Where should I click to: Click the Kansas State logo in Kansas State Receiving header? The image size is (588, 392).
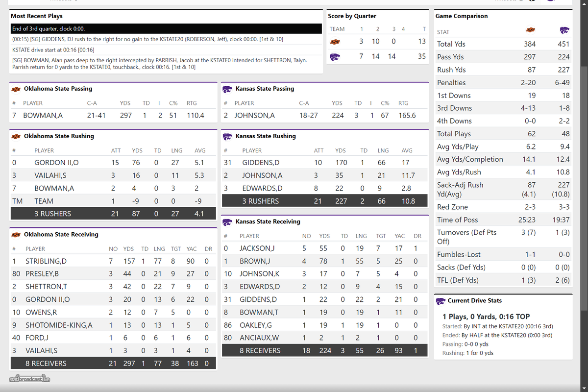click(x=227, y=222)
